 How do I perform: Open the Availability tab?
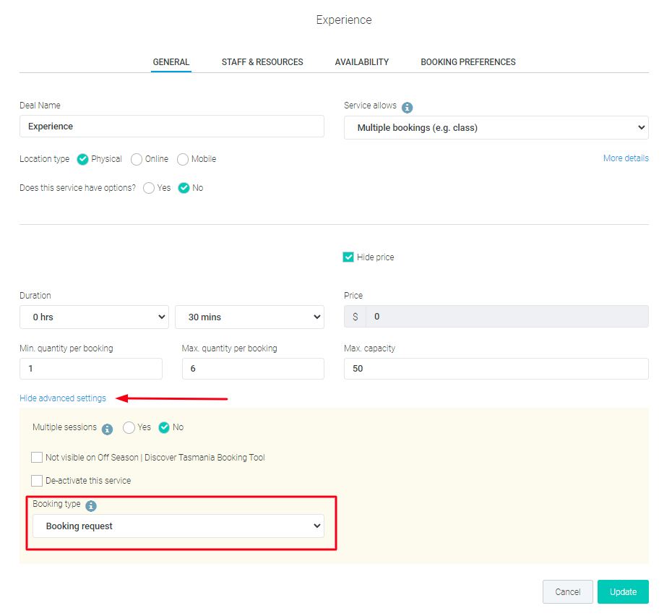point(362,62)
